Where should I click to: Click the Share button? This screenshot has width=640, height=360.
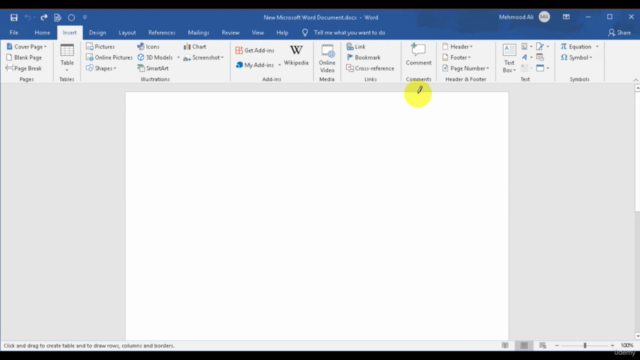pos(619,33)
